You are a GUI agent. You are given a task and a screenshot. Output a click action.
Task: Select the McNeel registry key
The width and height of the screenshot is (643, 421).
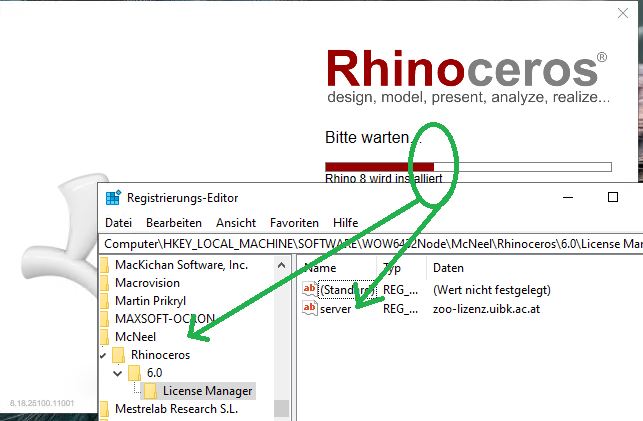[x=135, y=337]
